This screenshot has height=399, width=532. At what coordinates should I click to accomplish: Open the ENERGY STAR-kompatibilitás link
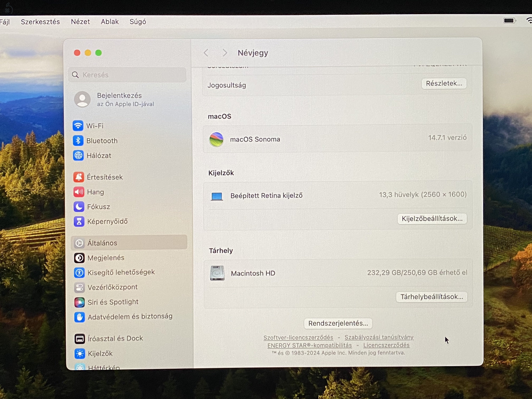(x=309, y=345)
